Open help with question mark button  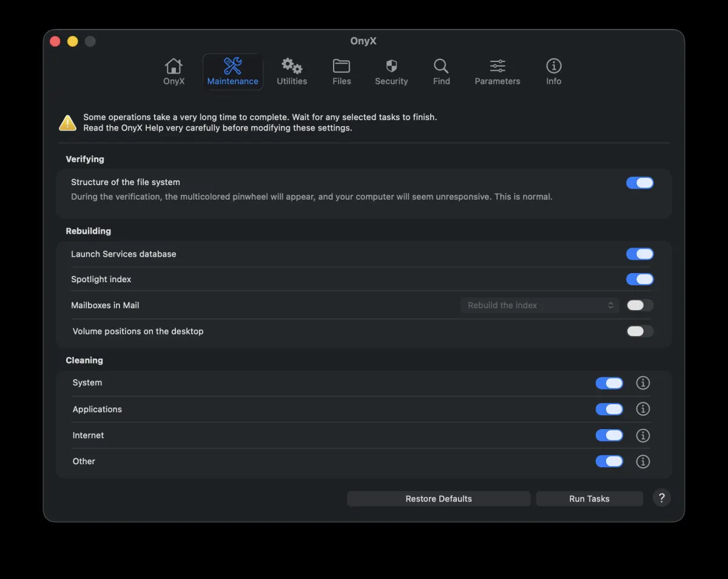tap(662, 498)
